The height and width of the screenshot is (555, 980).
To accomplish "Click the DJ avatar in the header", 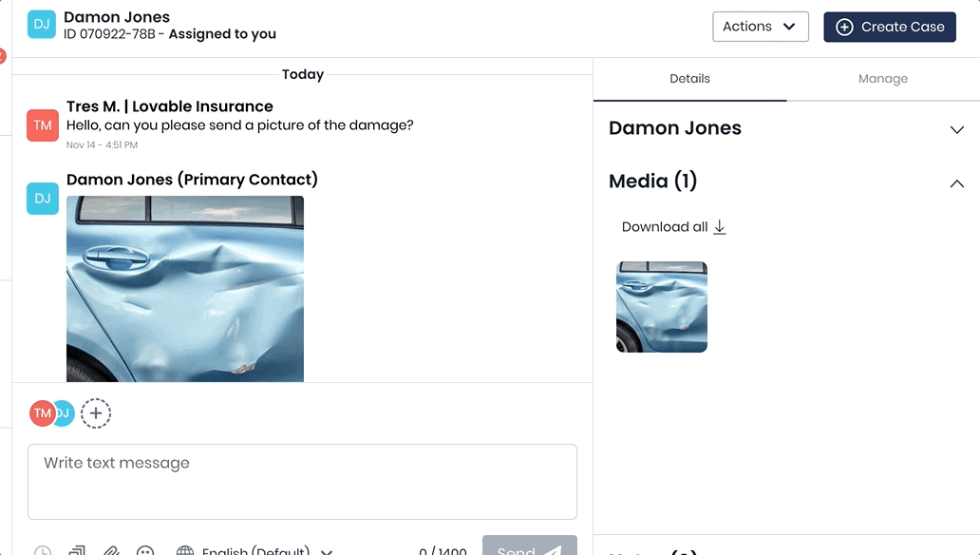I will tap(42, 25).
